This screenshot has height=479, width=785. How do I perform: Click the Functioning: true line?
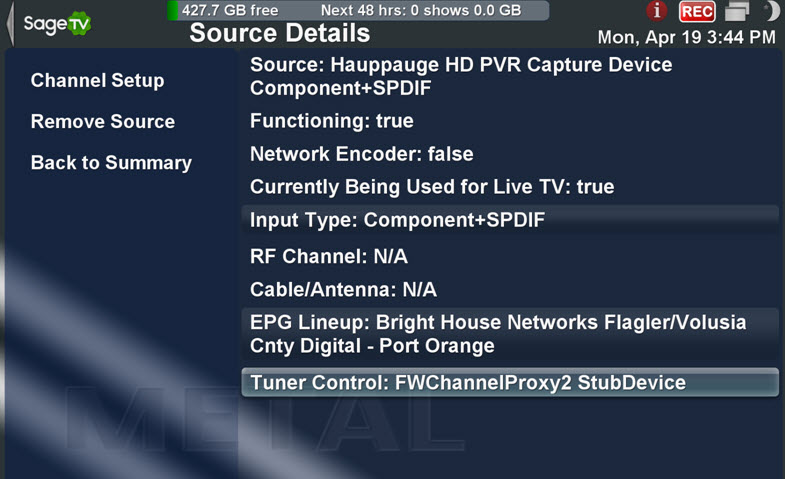point(331,121)
